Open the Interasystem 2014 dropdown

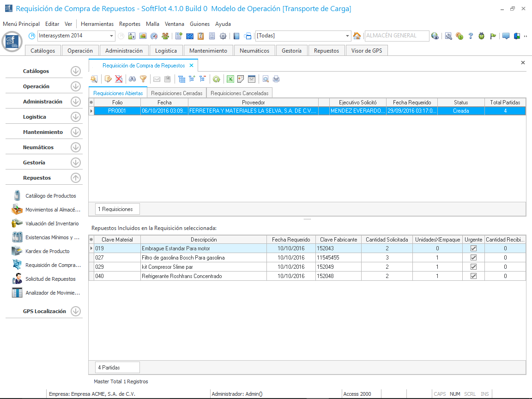[112, 36]
